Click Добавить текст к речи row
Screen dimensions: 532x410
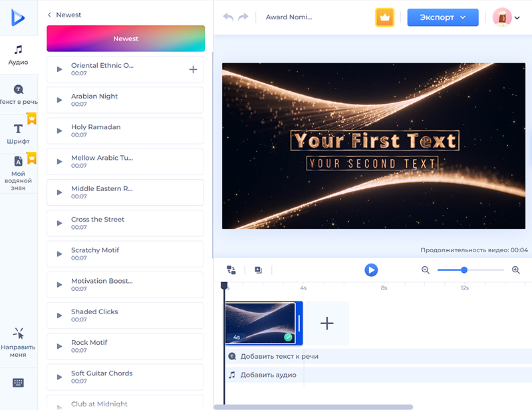[x=279, y=356]
